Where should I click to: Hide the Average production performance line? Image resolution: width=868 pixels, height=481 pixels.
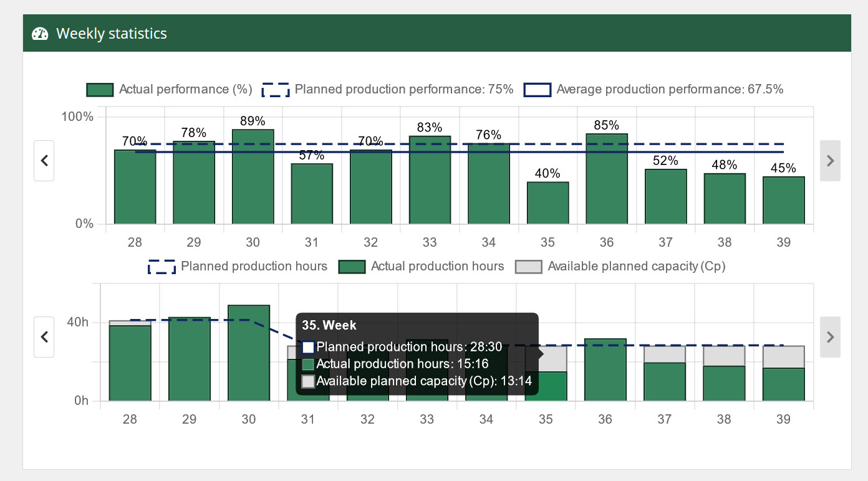(653, 90)
